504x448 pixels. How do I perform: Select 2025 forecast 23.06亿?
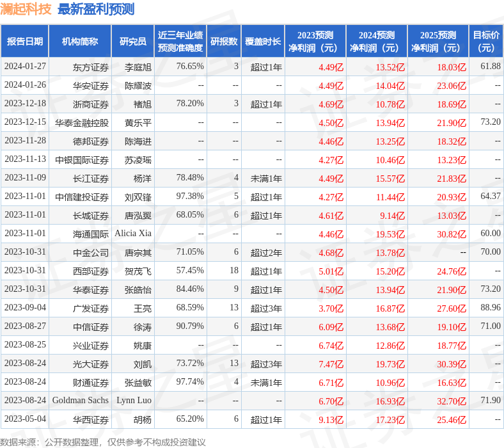452,86
